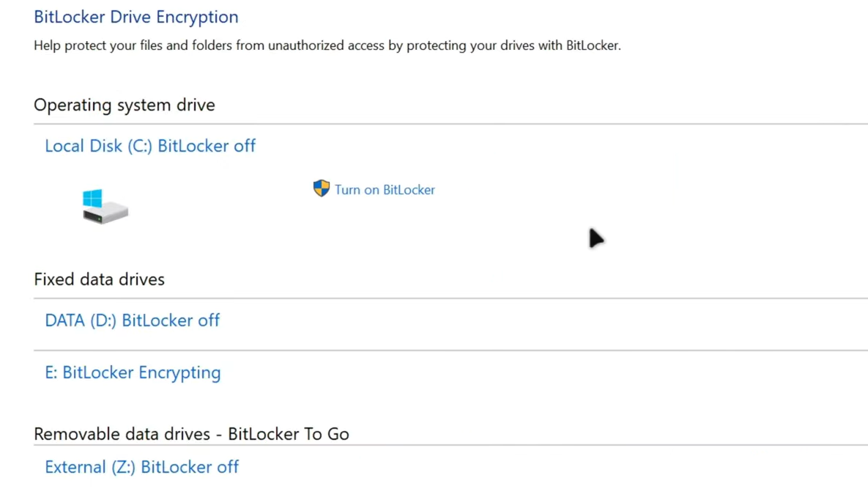Click the BitLocker Drive Encryption page title
This screenshot has width=868, height=489.
click(x=136, y=17)
